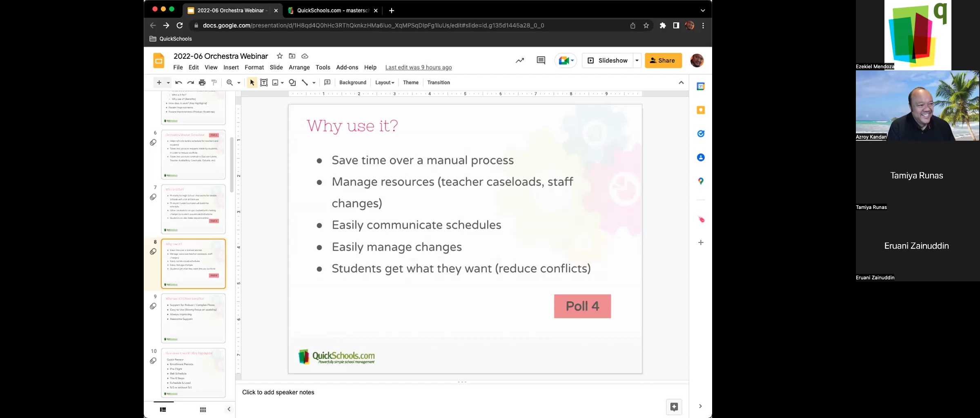
Task: Select the Shape tool
Action: click(292, 82)
